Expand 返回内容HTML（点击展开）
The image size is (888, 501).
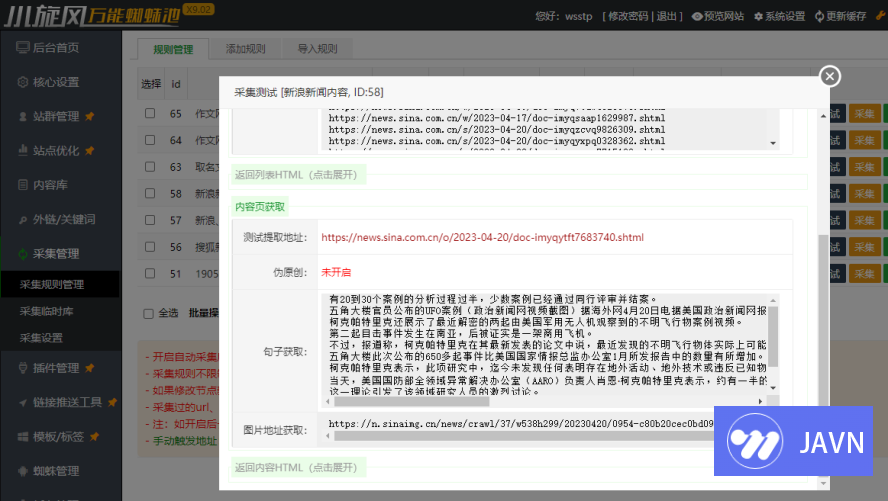pos(298,468)
